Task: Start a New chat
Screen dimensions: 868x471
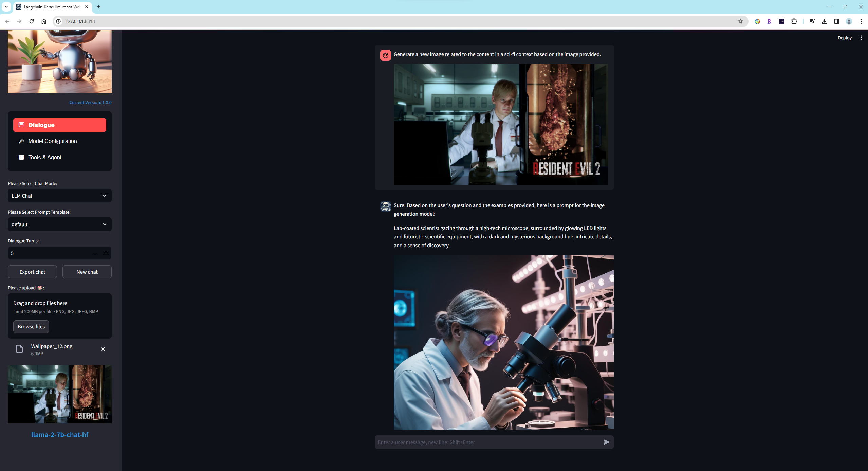Action: (x=87, y=272)
